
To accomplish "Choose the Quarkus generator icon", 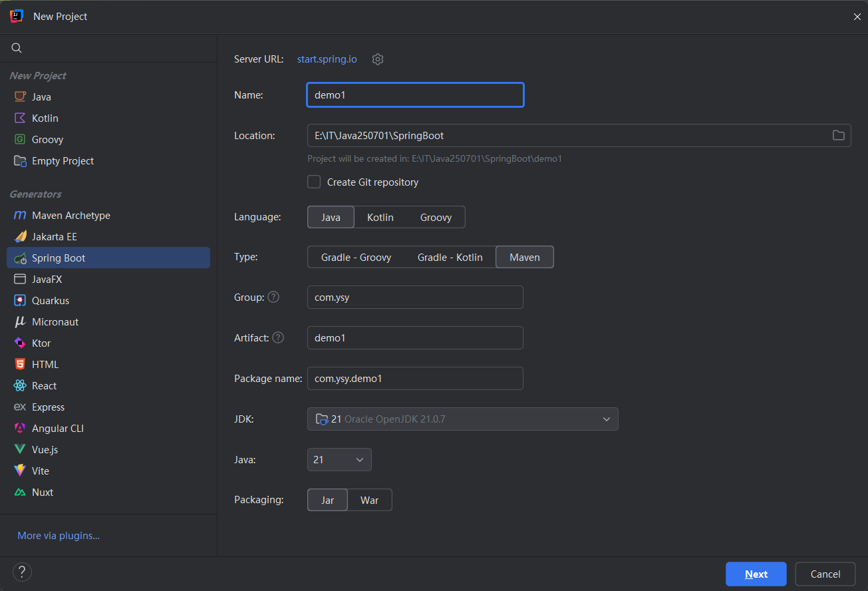I will 20,300.
